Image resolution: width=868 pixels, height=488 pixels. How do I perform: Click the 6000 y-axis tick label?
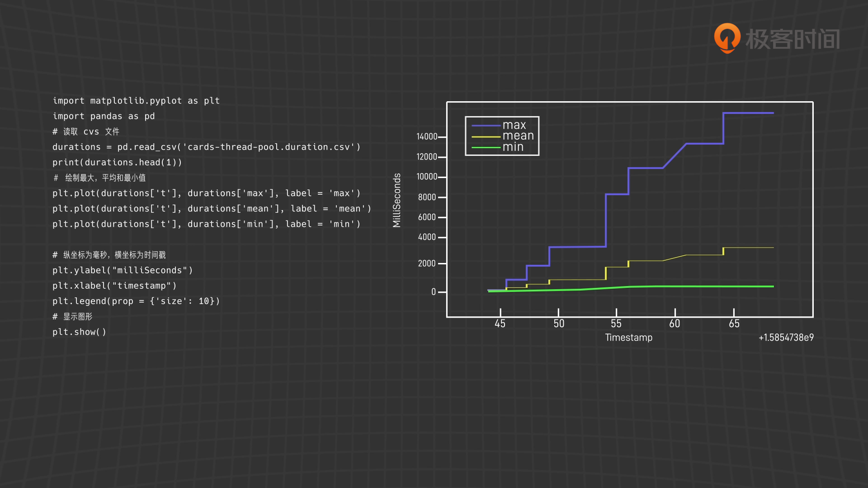[x=427, y=217]
